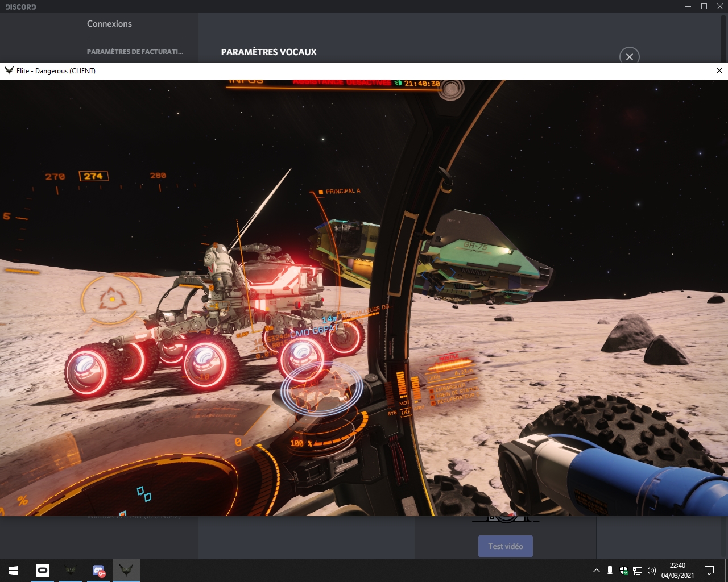Image resolution: width=728 pixels, height=582 pixels.
Task: Open the network tray icon
Action: pyautogui.click(x=638, y=570)
